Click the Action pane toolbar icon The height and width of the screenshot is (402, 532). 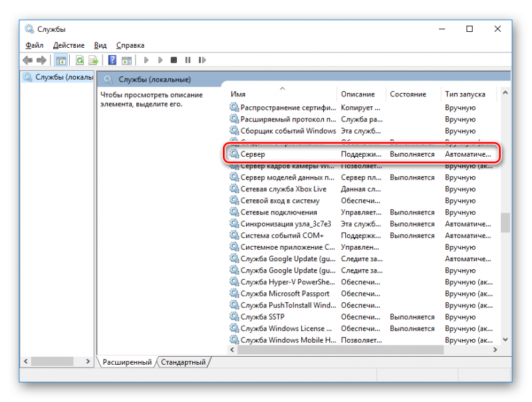(x=126, y=60)
